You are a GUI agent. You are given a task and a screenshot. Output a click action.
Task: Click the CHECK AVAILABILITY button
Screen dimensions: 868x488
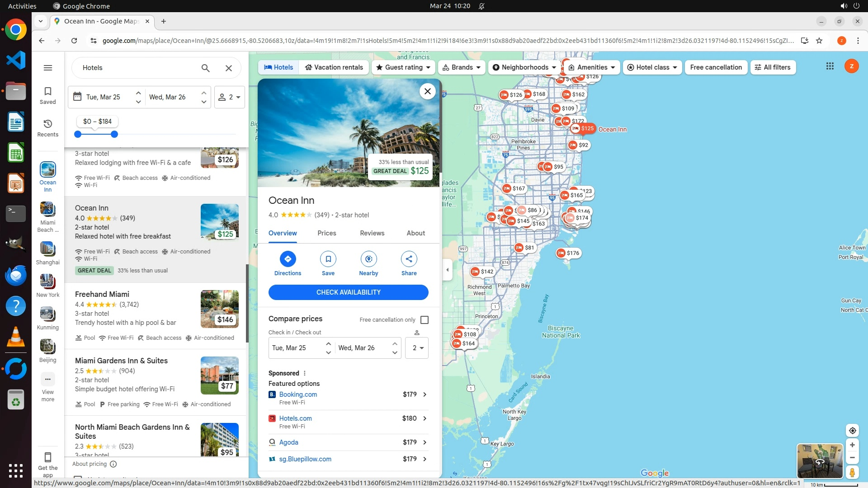click(x=348, y=292)
